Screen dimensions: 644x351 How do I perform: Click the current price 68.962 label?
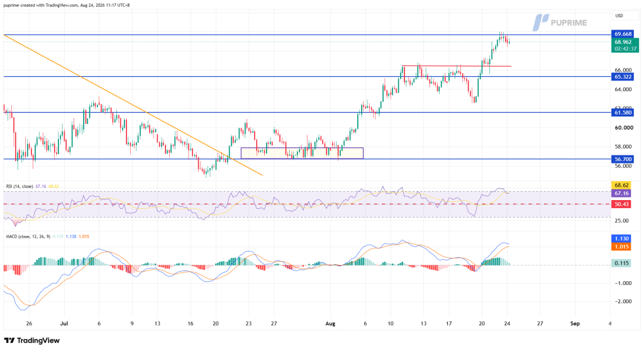[625, 42]
